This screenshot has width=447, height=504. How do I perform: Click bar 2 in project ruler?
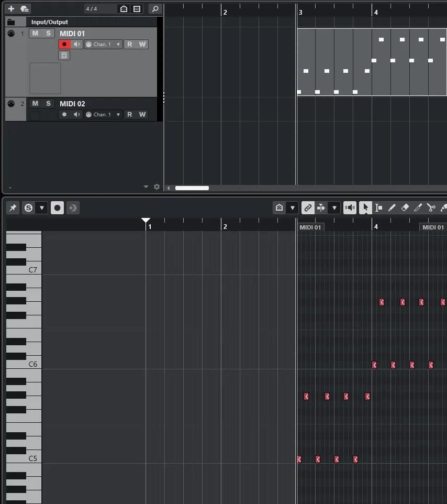click(225, 12)
